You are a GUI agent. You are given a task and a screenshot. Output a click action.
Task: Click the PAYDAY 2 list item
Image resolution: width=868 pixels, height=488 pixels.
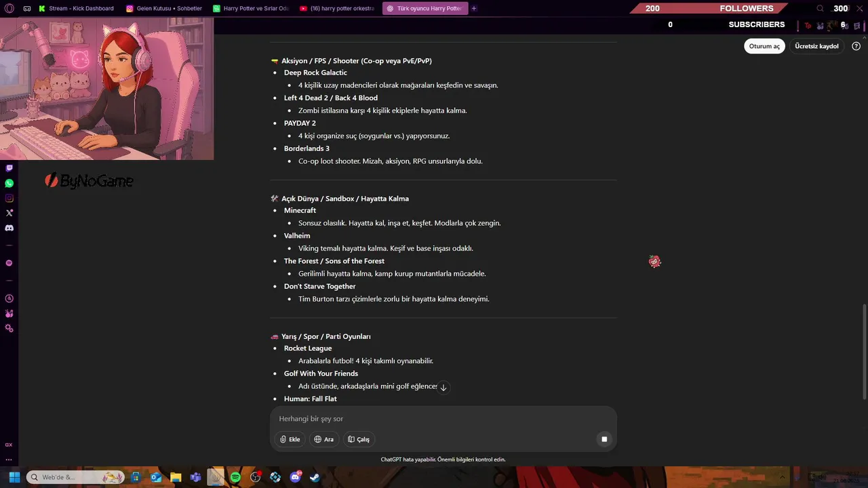(300, 123)
